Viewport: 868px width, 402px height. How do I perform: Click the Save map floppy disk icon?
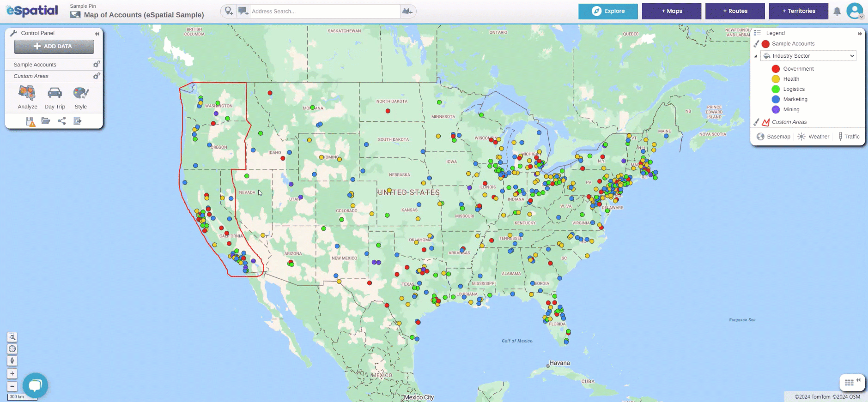pos(30,121)
